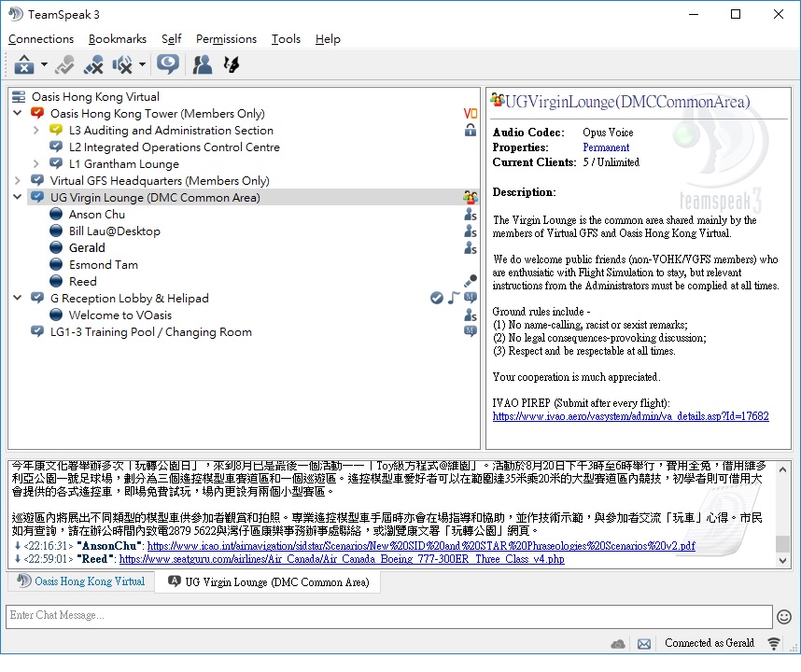This screenshot has height=672, width=801.
Task: Expand the Virtual GFS Headquarters channel
Action: click(x=18, y=181)
